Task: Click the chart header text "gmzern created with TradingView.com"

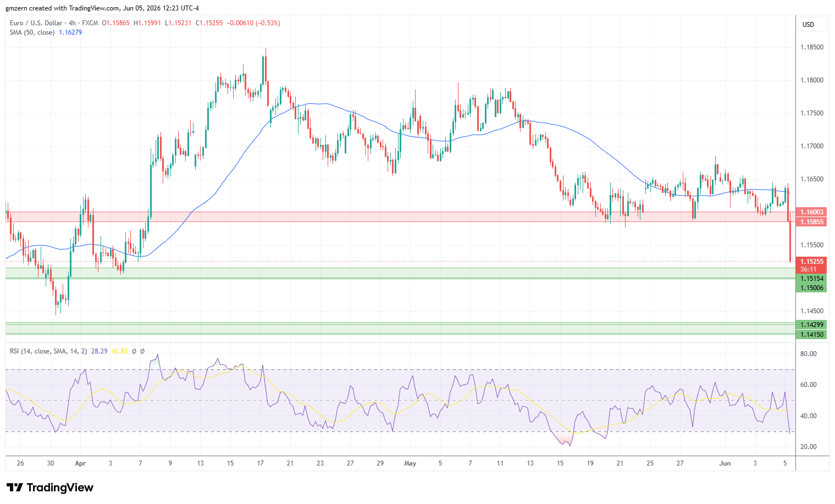Action: (x=62, y=8)
